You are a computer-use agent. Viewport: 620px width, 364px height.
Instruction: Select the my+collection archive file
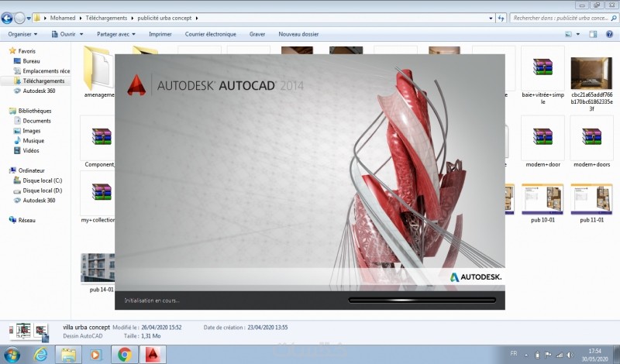click(x=102, y=192)
